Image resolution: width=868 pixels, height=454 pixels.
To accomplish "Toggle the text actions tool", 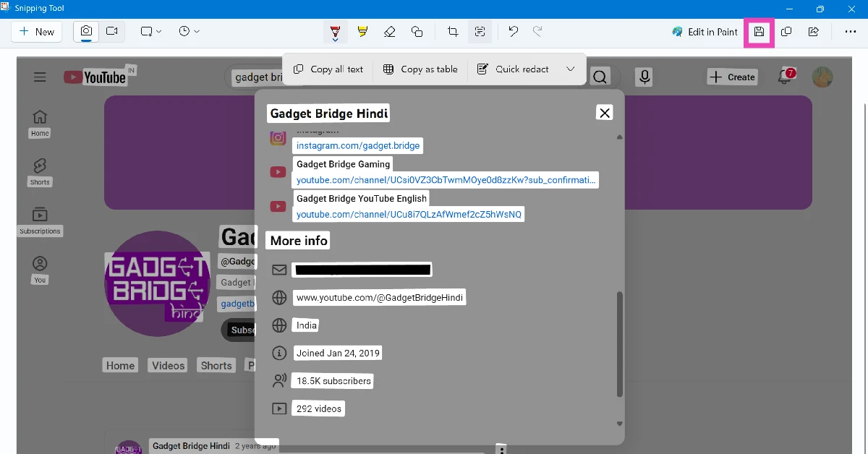I will [x=480, y=32].
